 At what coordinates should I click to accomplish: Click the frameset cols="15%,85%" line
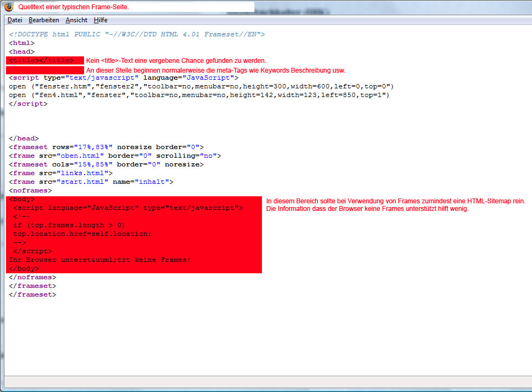point(106,164)
